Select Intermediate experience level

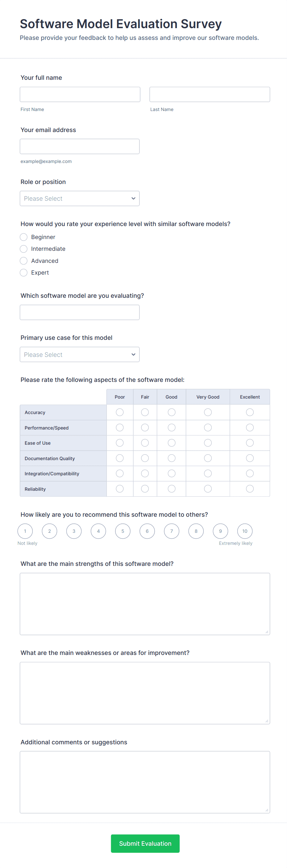[x=23, y=249]
